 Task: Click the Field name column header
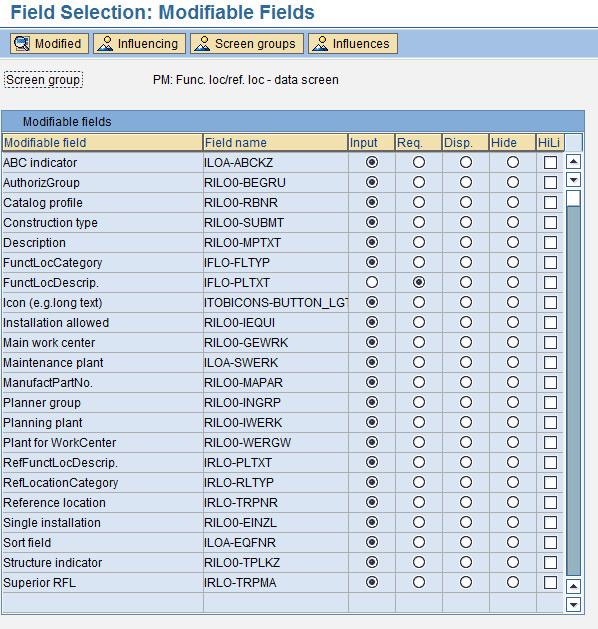(275, 142)
